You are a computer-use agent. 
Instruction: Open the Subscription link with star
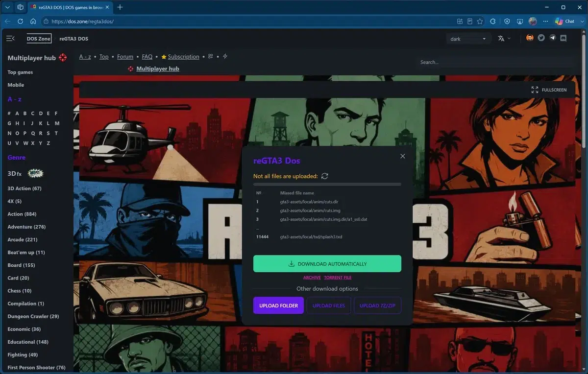pyautogui.click(x=180, y=57)
